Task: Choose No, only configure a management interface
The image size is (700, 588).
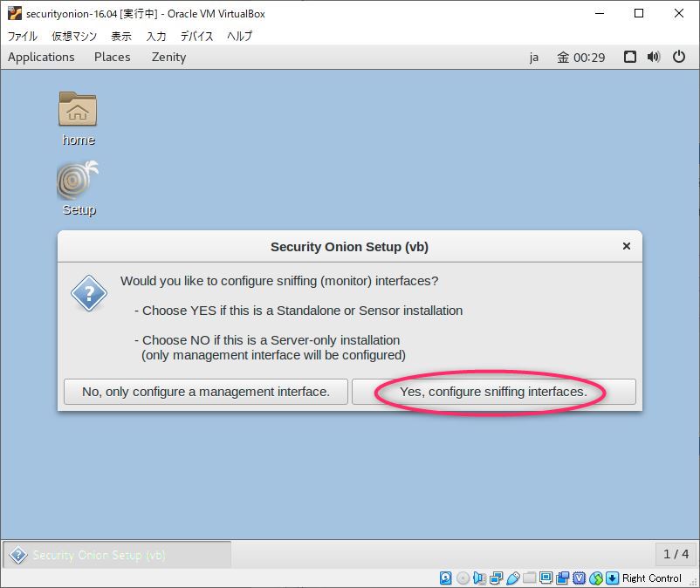Action: tap(206, 392)
